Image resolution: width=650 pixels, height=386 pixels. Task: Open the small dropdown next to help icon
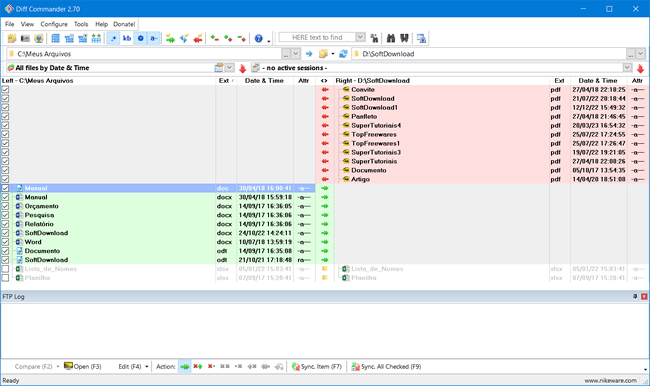269,41
